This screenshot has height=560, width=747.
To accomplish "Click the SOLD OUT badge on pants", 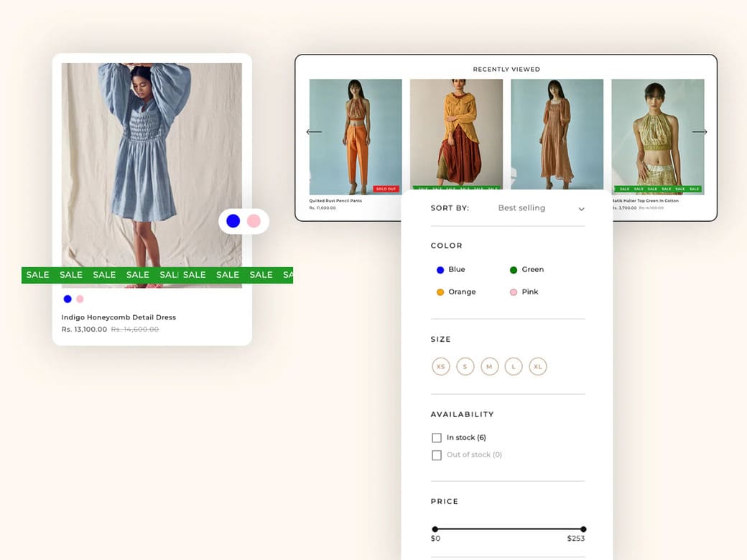I will 386,189.
